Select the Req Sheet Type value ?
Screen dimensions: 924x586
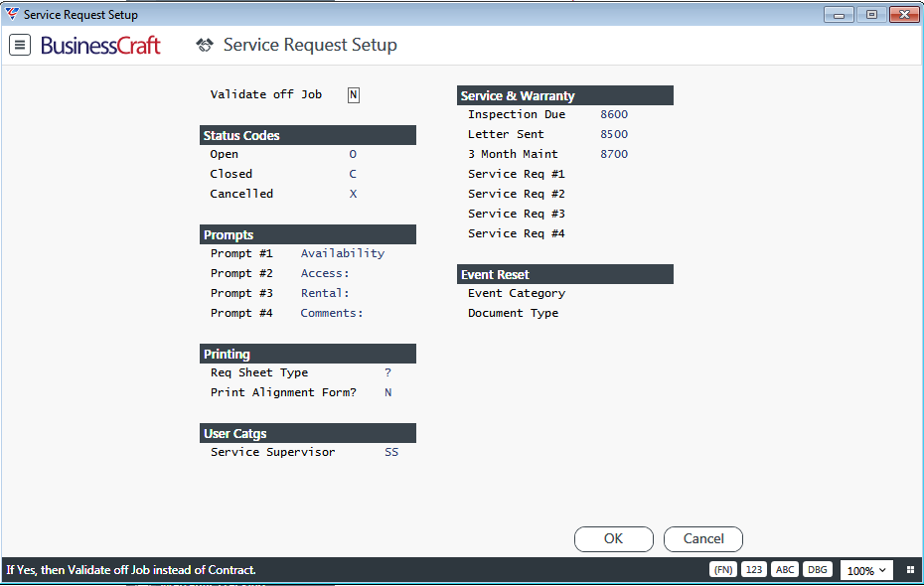387,372
